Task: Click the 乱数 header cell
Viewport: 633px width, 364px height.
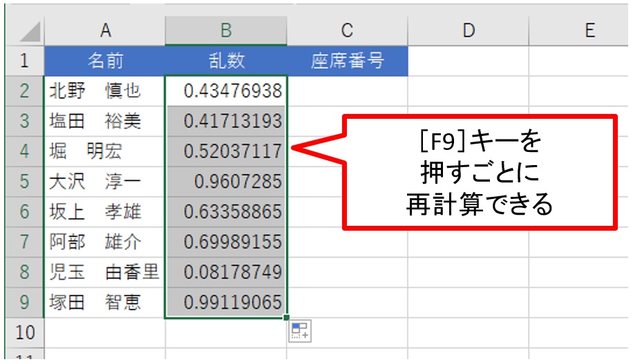Action: 226,61
